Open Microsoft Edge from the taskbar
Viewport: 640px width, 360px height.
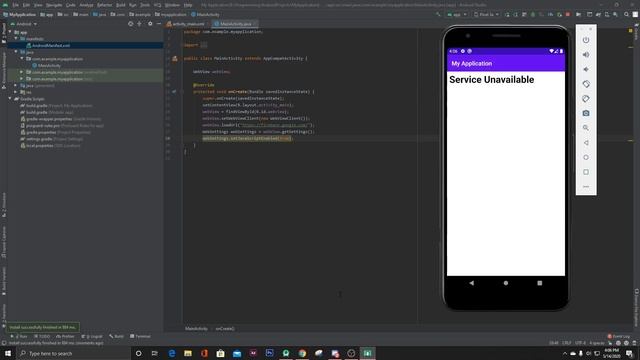pyautogui.click(x=171, y=353)
